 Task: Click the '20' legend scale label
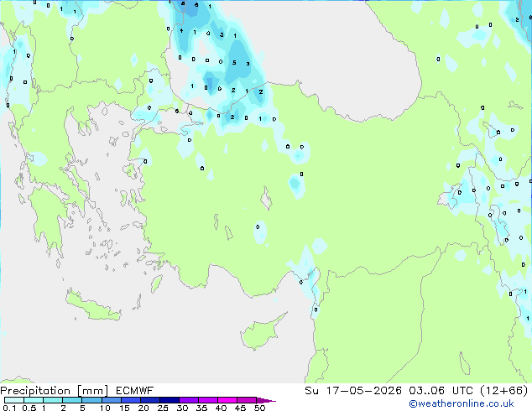pyautogui.click(x=143, y=408)
